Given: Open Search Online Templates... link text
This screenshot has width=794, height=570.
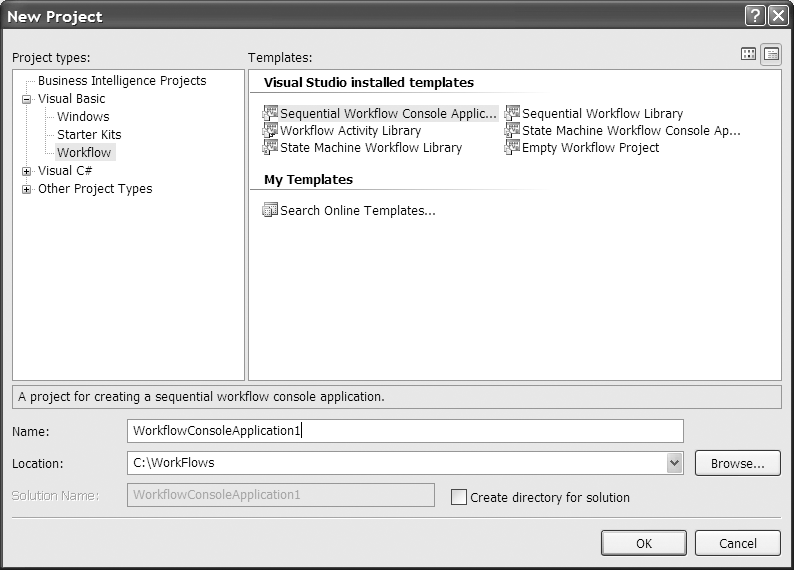Looking at the screenshot, I should 358,211.
